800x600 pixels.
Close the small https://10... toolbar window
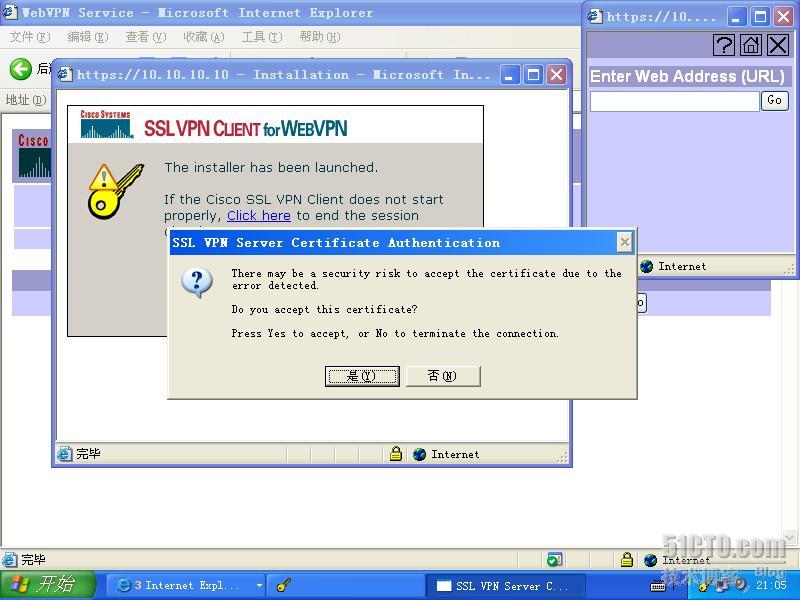tap(783, 17)
